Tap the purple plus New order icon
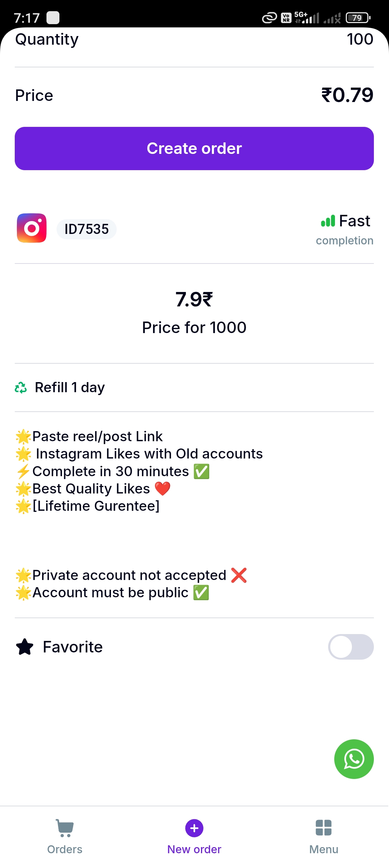The width and height of the screenshot is (389, 868). 194,828
